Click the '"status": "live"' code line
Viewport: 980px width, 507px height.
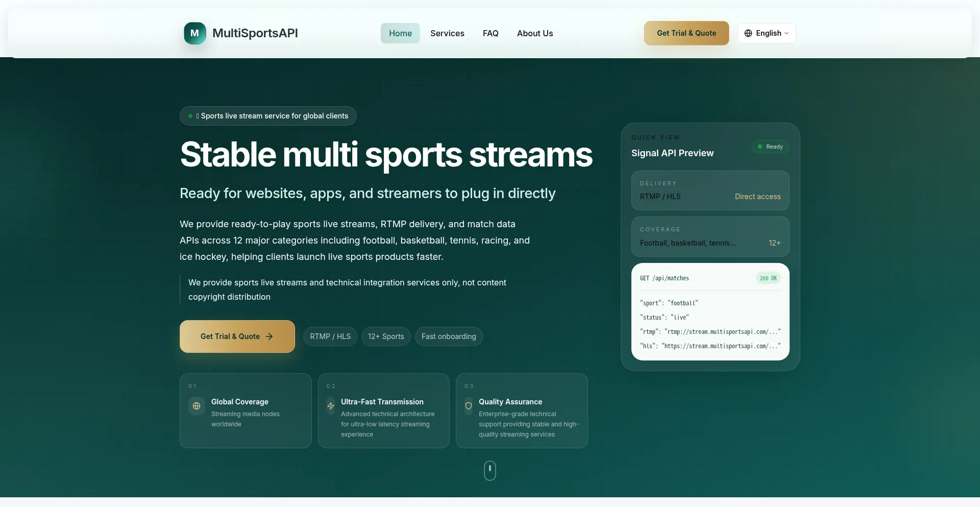665,318
